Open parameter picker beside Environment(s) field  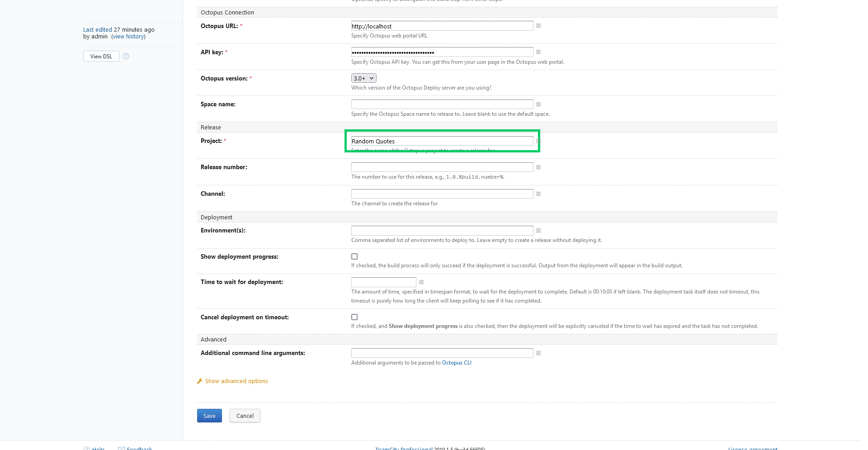pos(538,231)
